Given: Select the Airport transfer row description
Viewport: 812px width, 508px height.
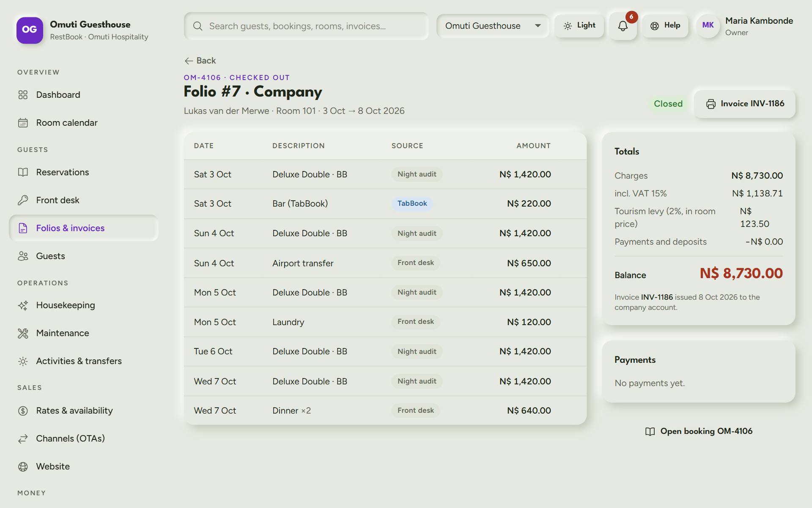Looking at the screenshot, I should [303, 263].
